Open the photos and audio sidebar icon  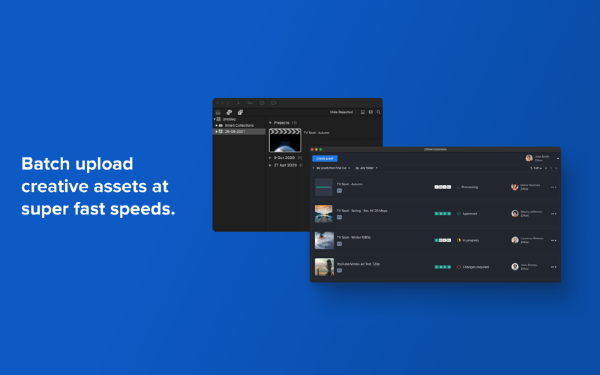pyautogui.click(x=229, y=112)
